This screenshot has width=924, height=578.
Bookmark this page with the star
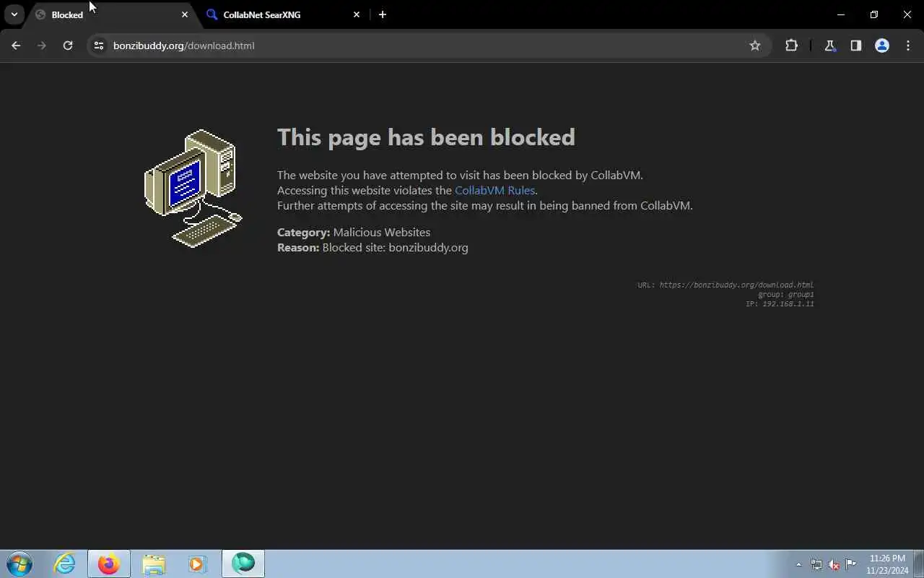pyautogui.click(x=755, y=46)
